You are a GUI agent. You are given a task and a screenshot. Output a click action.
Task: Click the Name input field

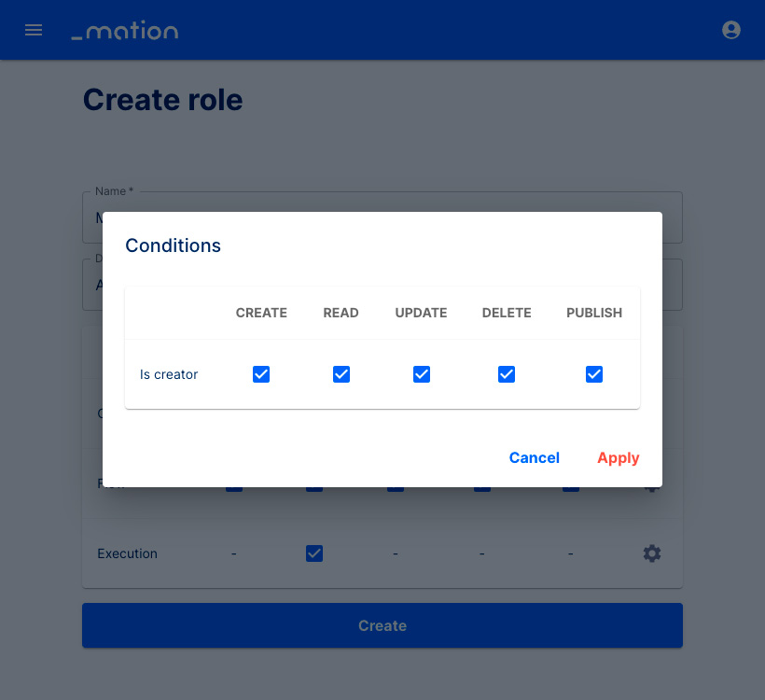[x=382, y=217]
